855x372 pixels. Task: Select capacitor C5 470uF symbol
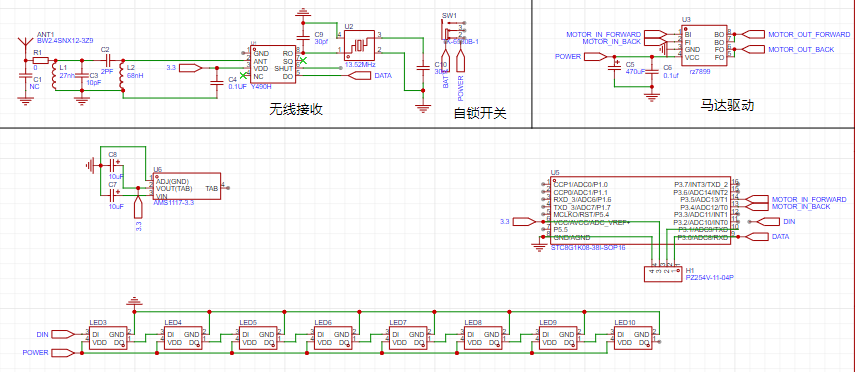tap(615, 67)
